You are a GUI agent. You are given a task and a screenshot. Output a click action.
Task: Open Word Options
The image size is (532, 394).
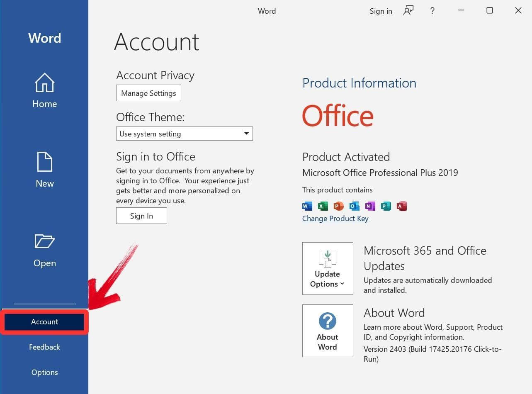(44, 372)
